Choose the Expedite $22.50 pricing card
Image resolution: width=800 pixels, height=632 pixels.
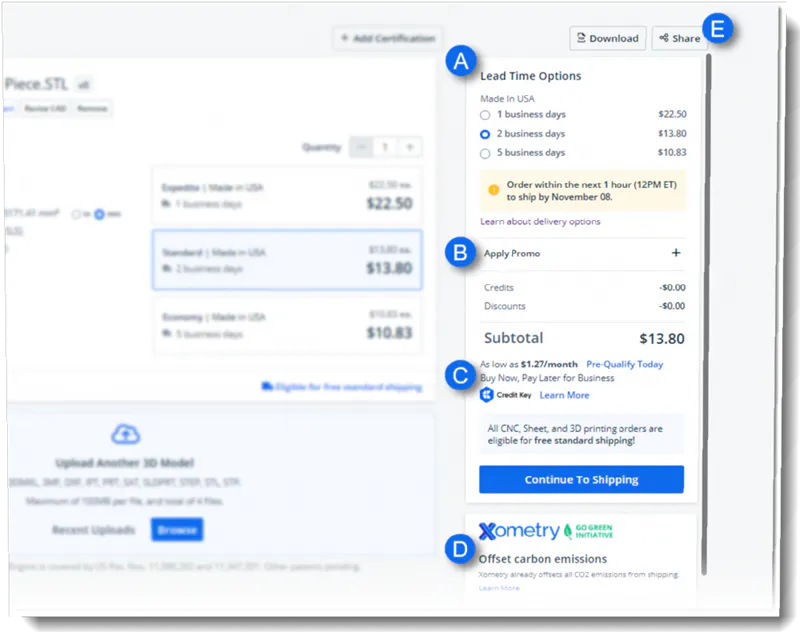coord(287,196)
